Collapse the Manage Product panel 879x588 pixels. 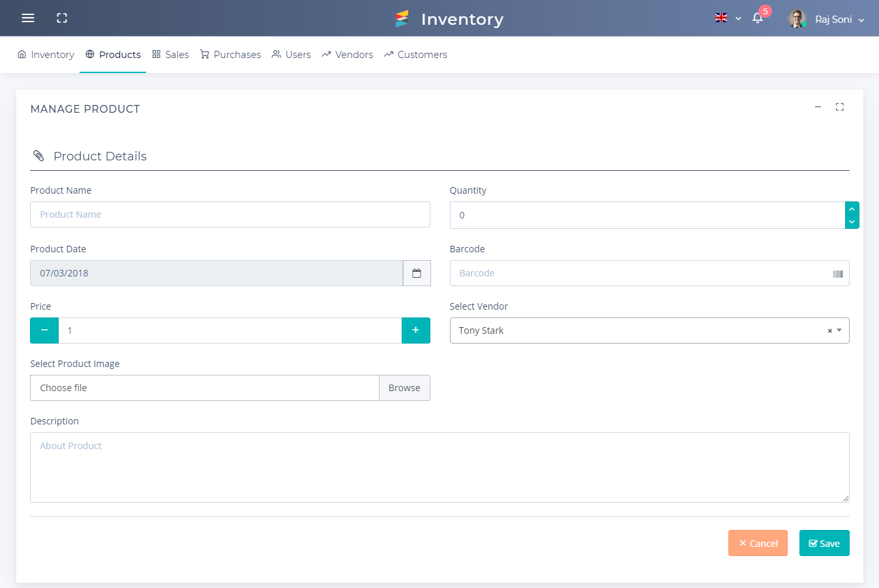(818, 107)
